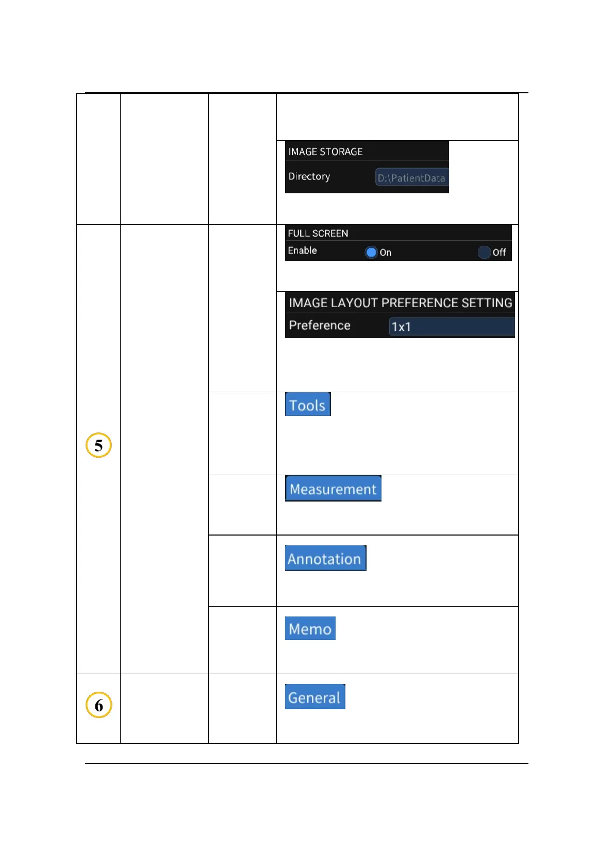Click the 'On' text label beside Enable

386,253
